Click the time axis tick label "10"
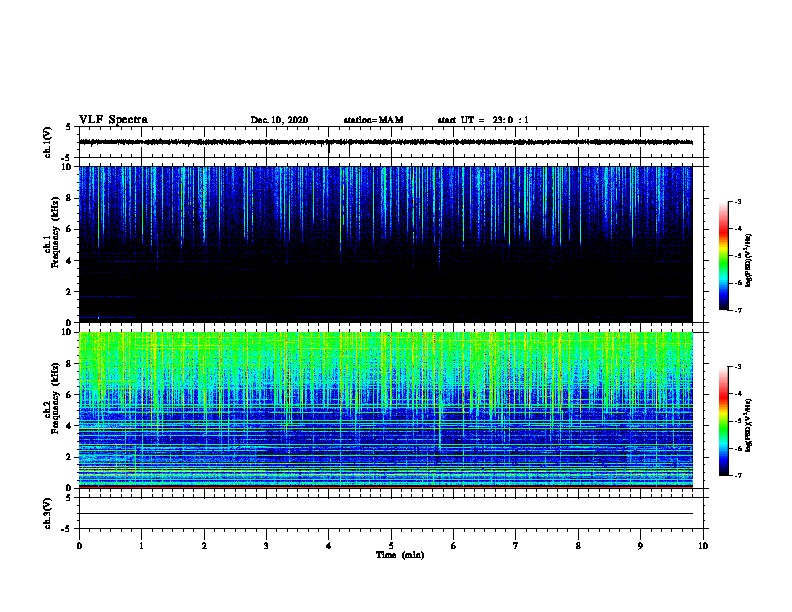 703,546
